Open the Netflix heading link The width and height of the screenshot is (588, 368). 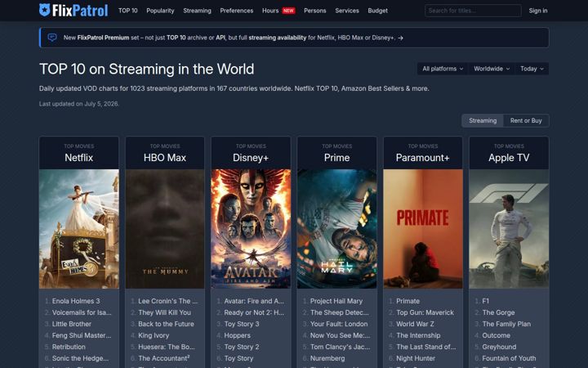(x=78, y=158)
